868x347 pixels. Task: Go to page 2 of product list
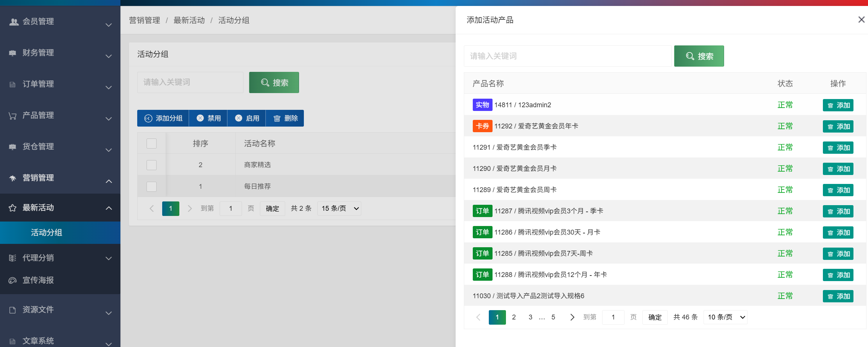(x=514, y=317)
